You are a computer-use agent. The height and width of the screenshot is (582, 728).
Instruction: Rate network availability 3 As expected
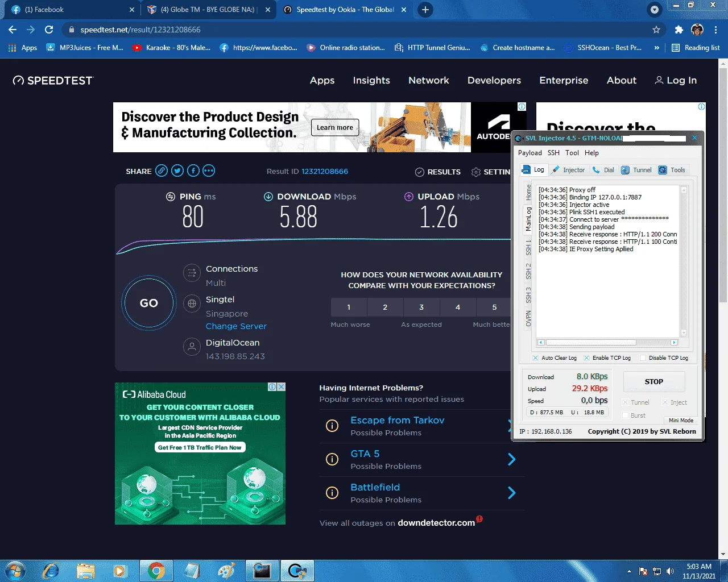point(421,307)
